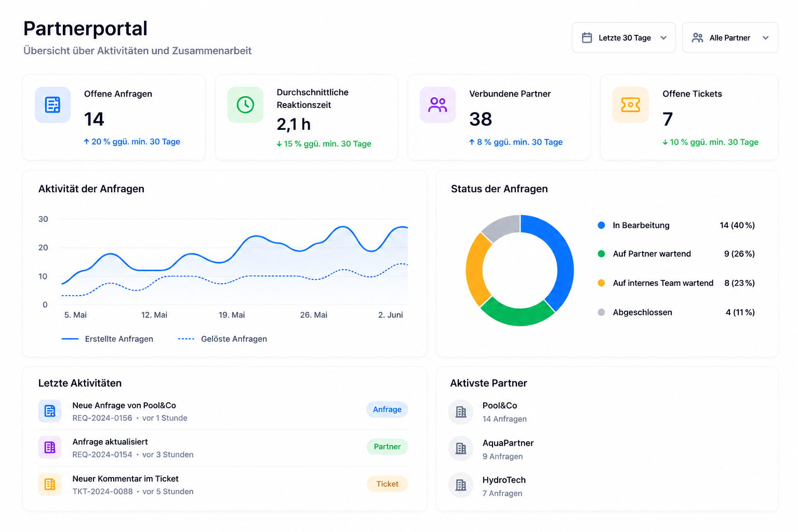The width and height of the screenshot is (798, 532).
Task: Click the green clock icon for Reaktionszeit
Action: tap(245, 105)
